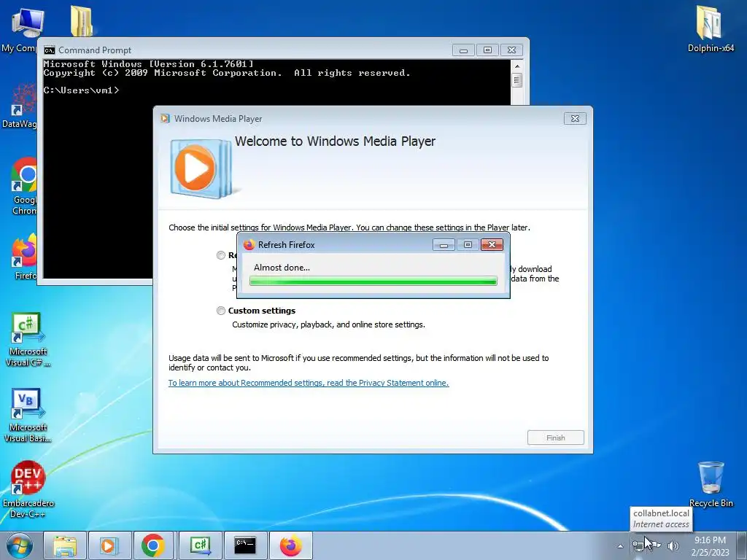
Task: Open the clock showing 9:16 PM
Action: click(710, 546)
